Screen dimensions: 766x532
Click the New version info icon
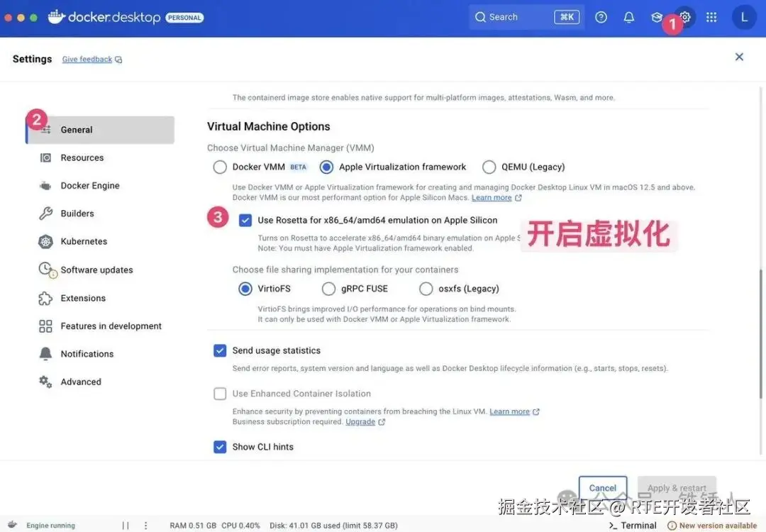672,526
